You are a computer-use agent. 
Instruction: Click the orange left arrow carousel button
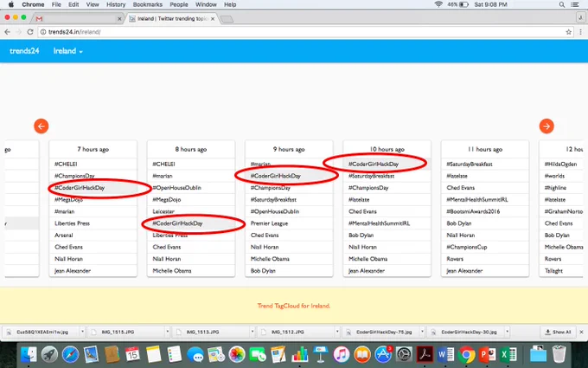42,126
